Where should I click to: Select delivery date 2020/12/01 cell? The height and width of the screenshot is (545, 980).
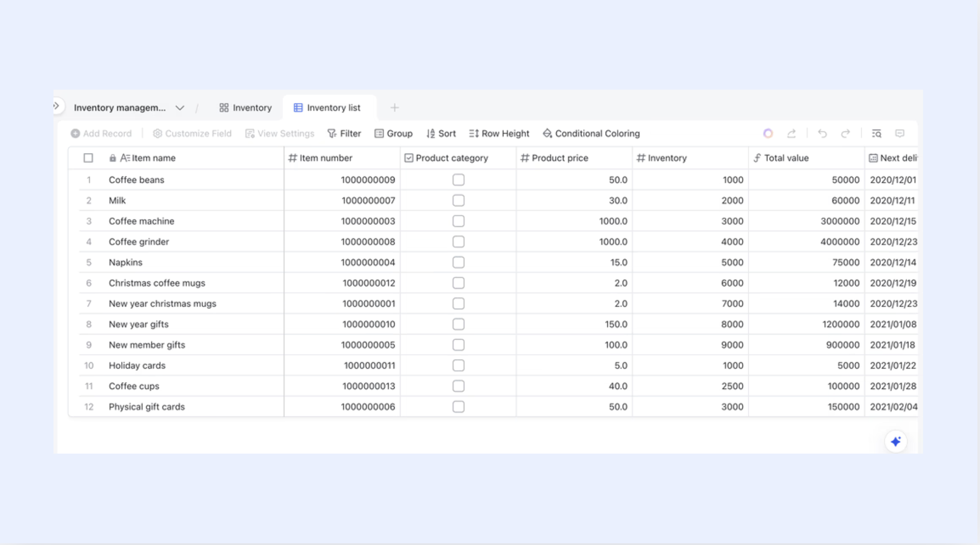coord(892,180)
